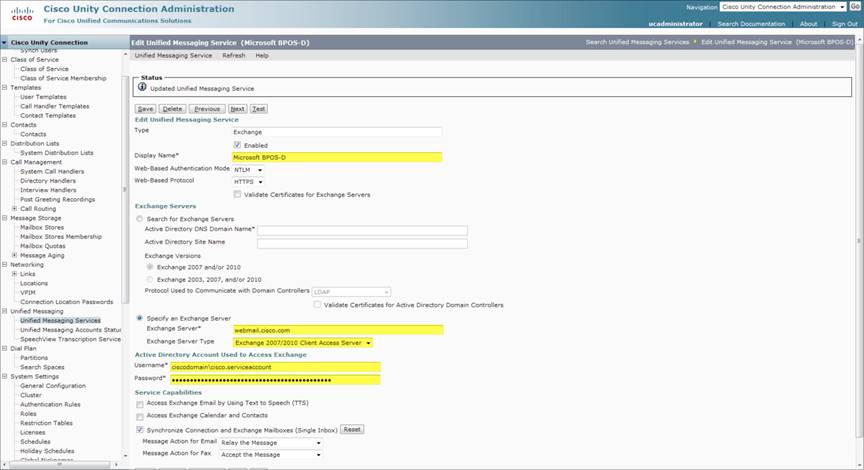
Task: Collapse the Templates tree node
Action: tap(4, 88)
